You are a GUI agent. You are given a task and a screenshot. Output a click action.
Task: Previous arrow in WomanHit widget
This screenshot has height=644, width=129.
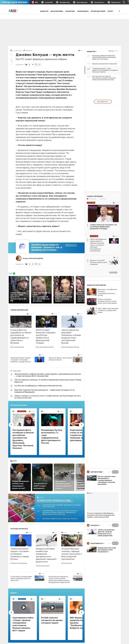pos(114,525)
